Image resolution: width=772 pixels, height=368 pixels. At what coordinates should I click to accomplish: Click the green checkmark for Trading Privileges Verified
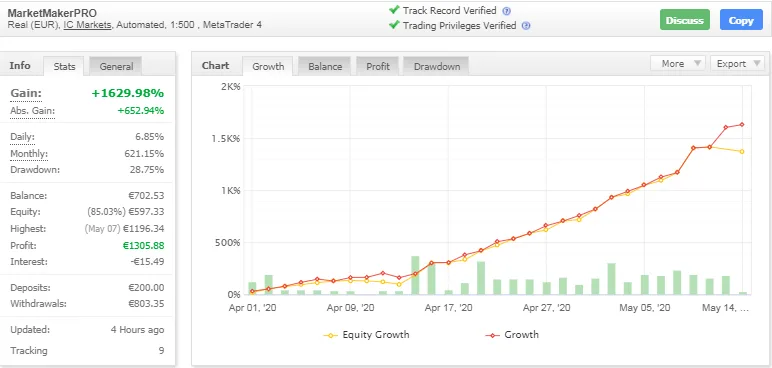tap(393, 25)
